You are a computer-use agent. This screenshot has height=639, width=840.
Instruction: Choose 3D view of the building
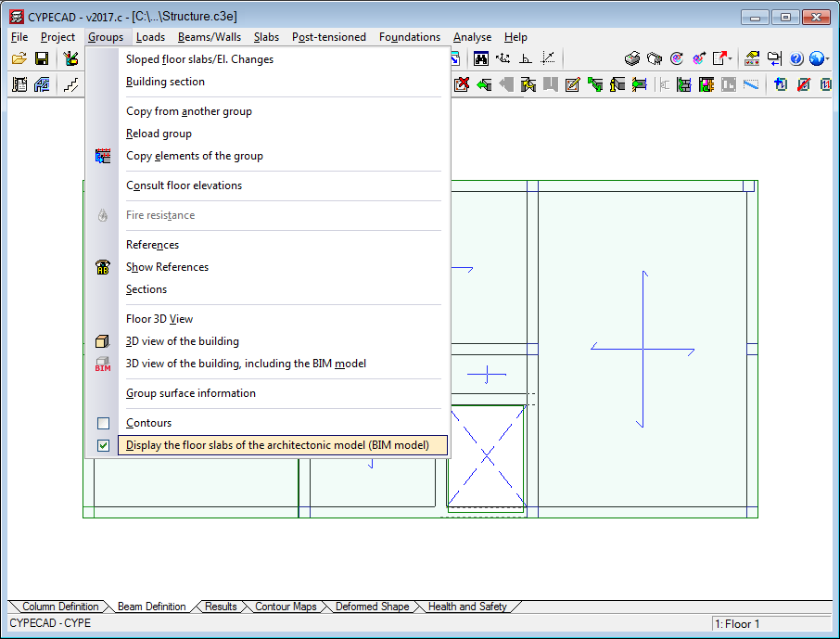click(183, 341)
